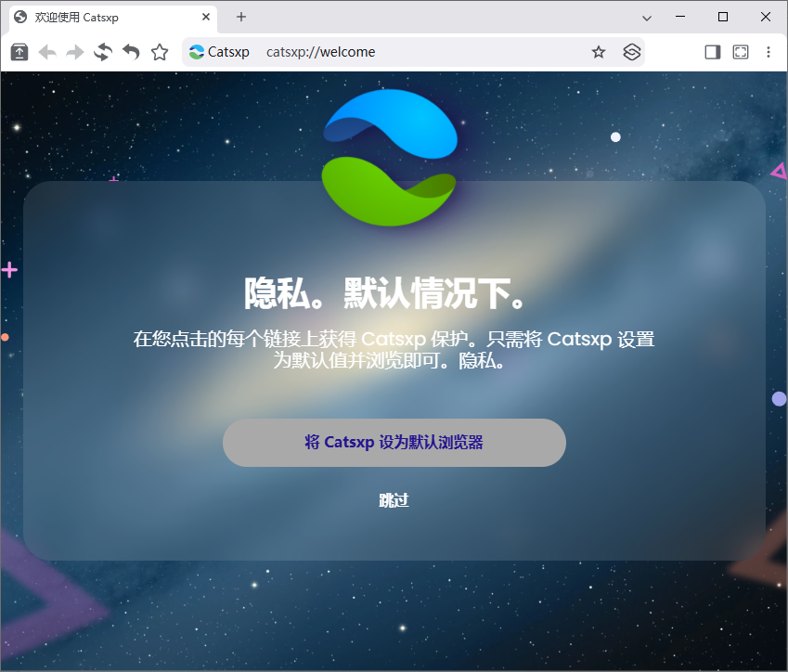Select the 欢迎使用 Catsxp tab

113,18
